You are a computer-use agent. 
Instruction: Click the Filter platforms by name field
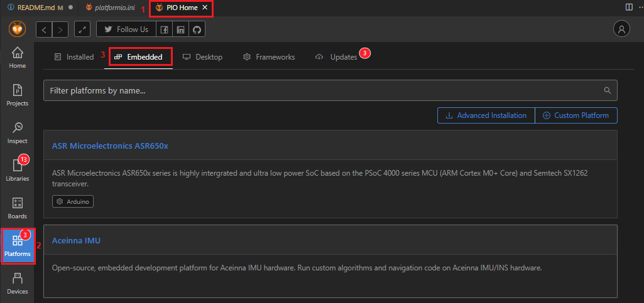coord(330,90)
